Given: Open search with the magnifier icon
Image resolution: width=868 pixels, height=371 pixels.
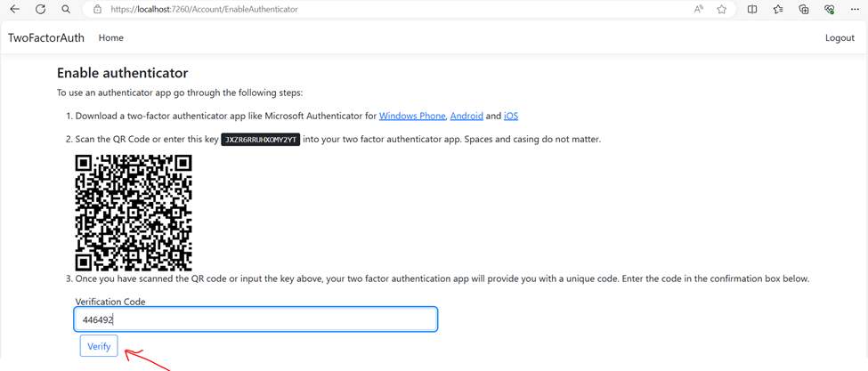Looking at the screenshot, I should coord(66,9).
